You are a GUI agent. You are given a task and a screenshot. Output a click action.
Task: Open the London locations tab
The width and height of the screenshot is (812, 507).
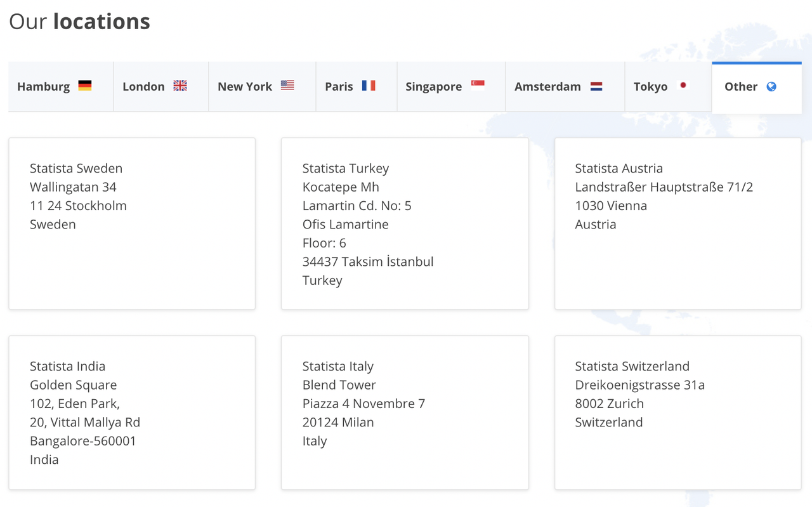(161, 87)
